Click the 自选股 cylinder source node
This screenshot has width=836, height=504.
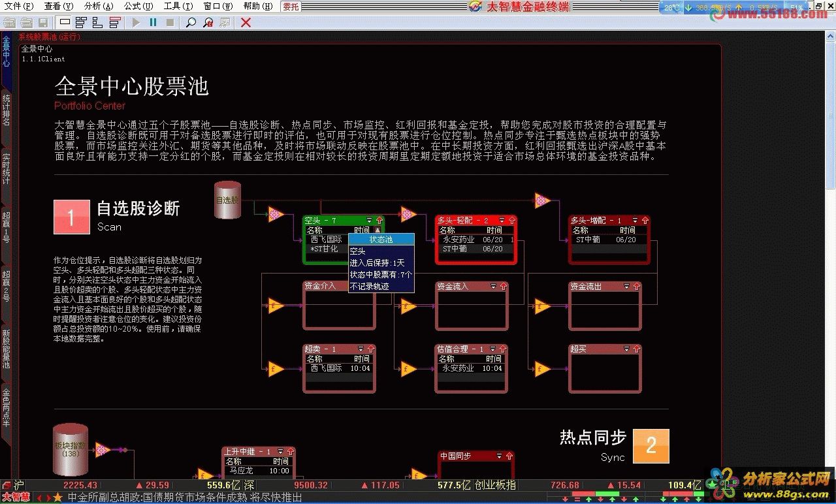point(228,200)
